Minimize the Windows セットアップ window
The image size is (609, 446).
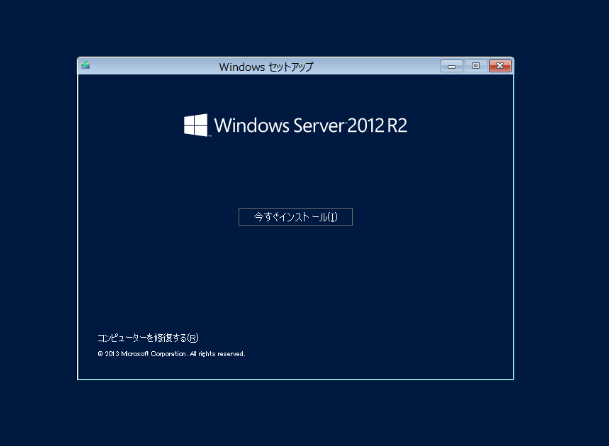452,66
